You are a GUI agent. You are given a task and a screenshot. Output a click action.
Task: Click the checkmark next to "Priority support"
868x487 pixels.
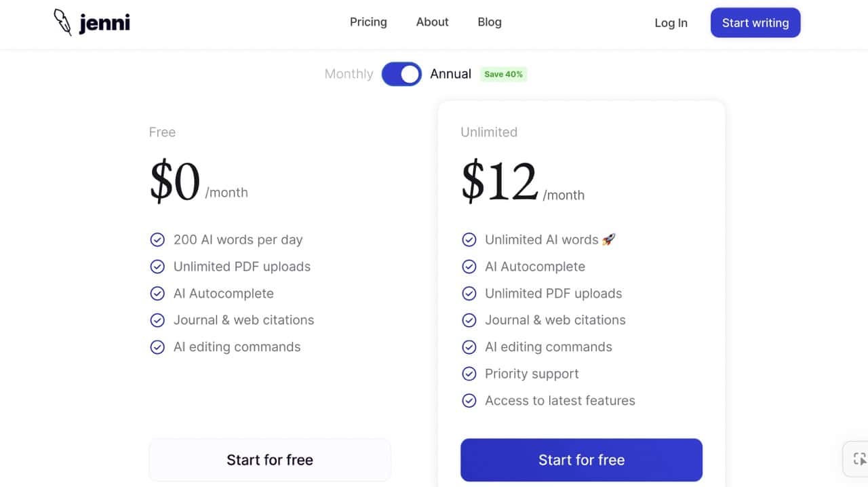(x=469, y=374)
